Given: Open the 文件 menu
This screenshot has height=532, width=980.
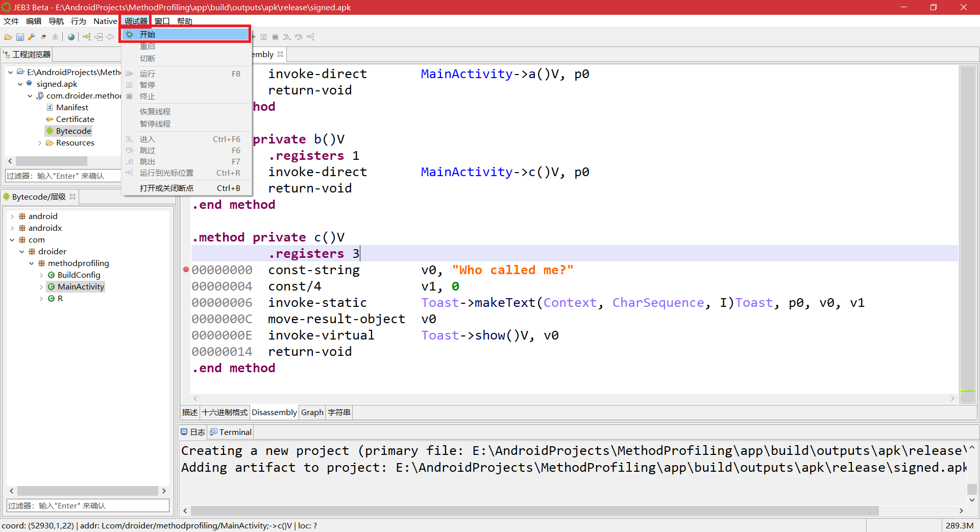Looking at the screenshot, I should point(11,21).
